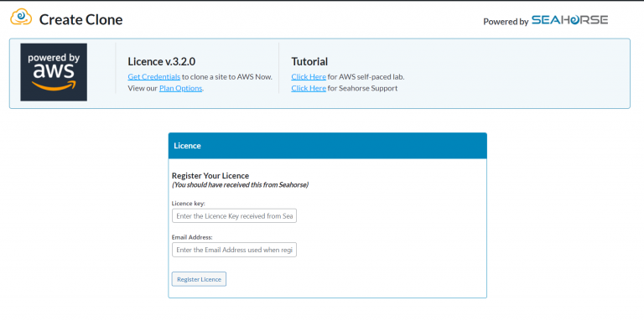Click the Seahorse brand logo
The image size is (644, 321).
pyautogui.click(x=569, y=20)
